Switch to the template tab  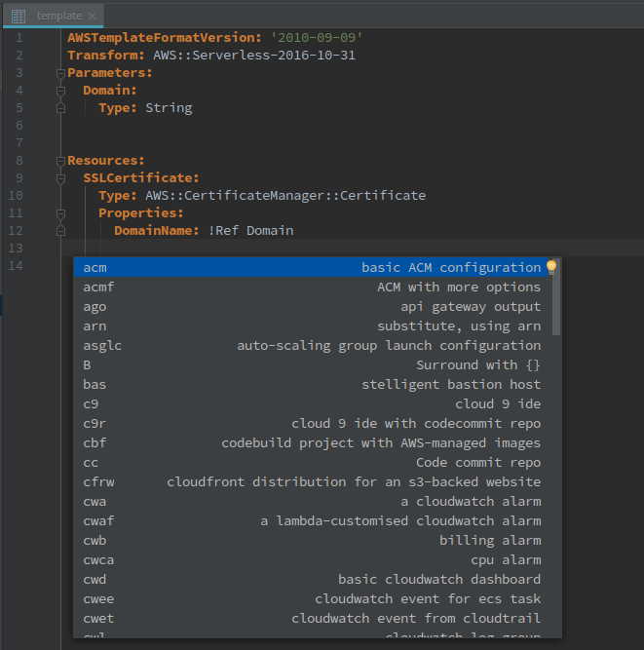(53, 17)
